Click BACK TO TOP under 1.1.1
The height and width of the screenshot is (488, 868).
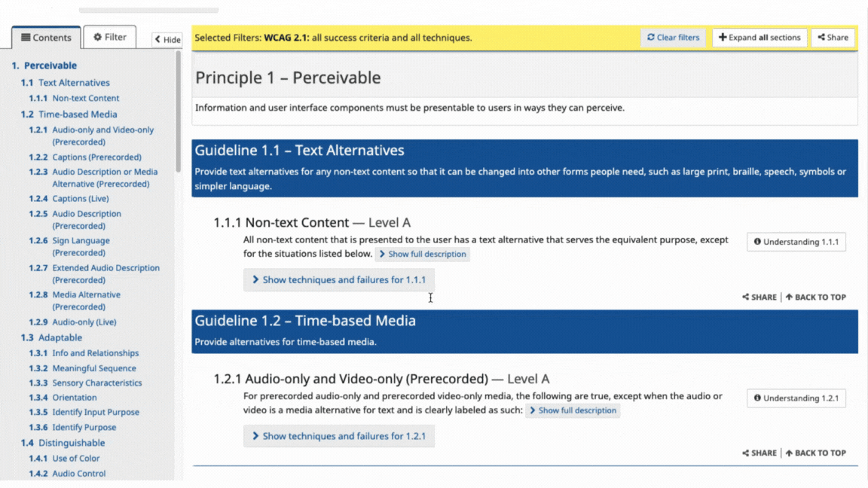pyautogui.click(x=815, y=297)
